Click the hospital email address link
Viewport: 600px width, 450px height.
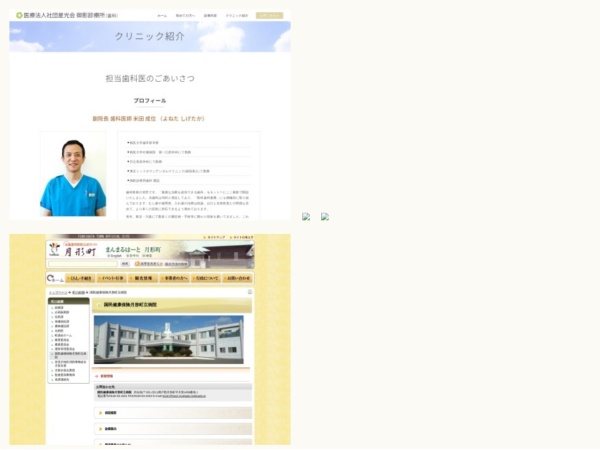[x=184, y=396]
